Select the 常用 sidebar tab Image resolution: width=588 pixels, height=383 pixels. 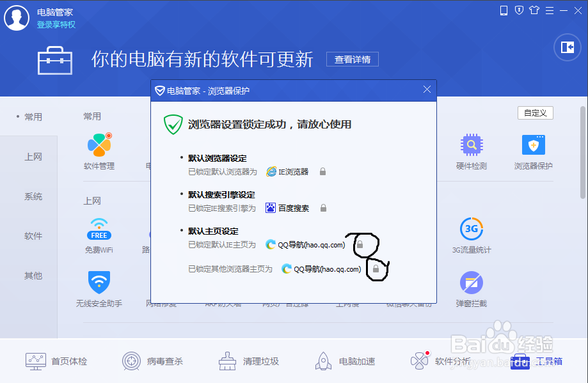point(33,117)
